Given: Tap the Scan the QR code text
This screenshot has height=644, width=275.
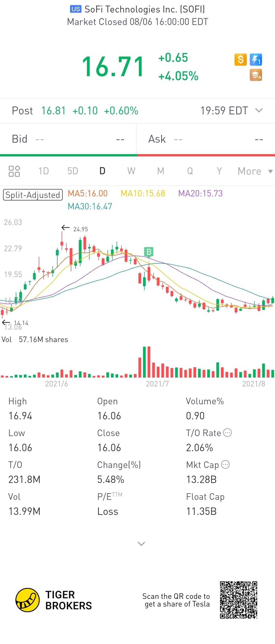Looking at the screenshot, I should 176,600.
